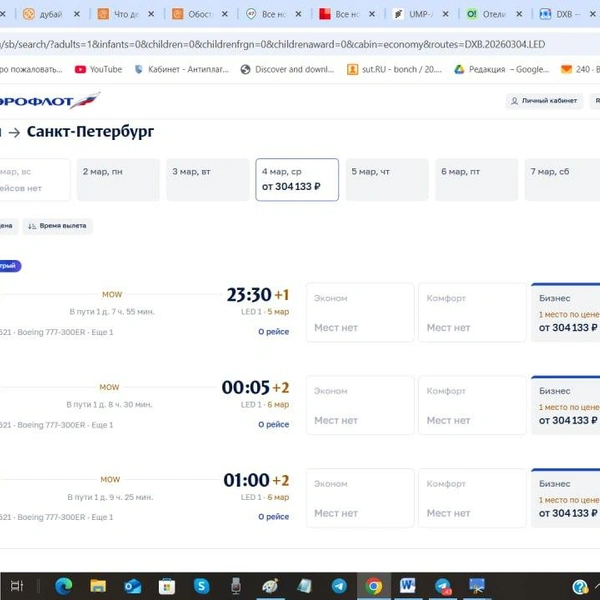Open Skype from the taskbar
Viewport: 600px width, 600px height.
(x=201, y=586)
